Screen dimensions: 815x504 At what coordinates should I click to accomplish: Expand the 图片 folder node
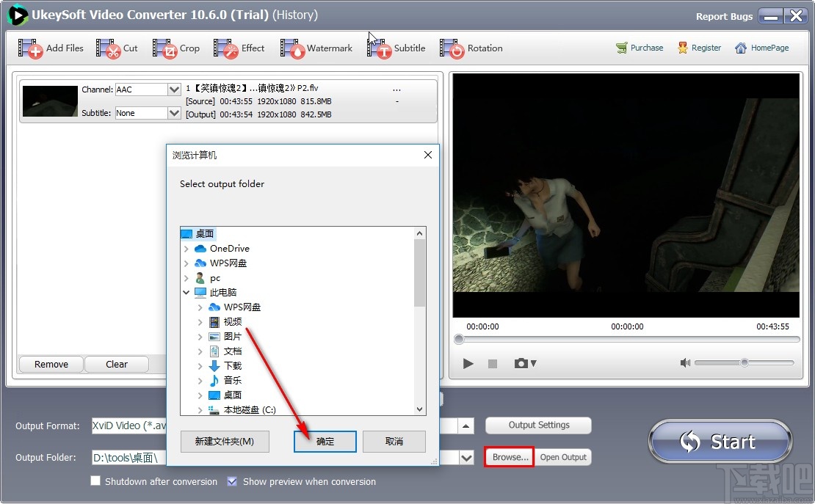pos(200,337)
